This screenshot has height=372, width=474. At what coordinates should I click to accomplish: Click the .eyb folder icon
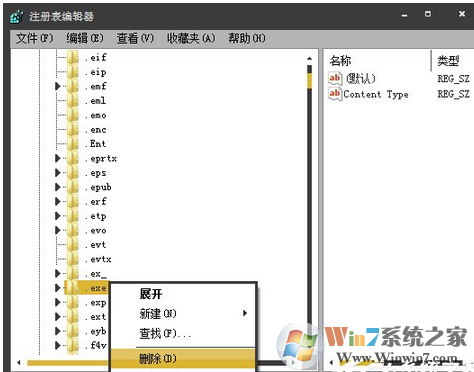click(73, 331)
